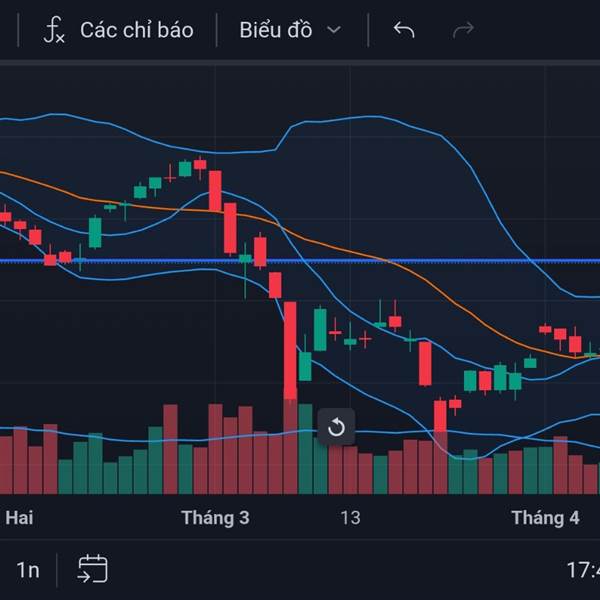Screen dimensions: 600x600
Task: Undo the last chart action
Action: tap(404, 30)
